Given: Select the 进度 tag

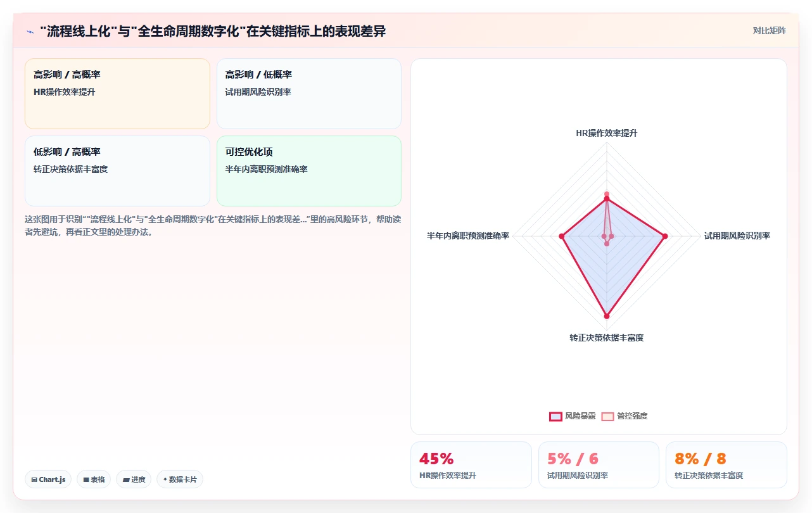Looking at the screenshot, I should (134, 479).
